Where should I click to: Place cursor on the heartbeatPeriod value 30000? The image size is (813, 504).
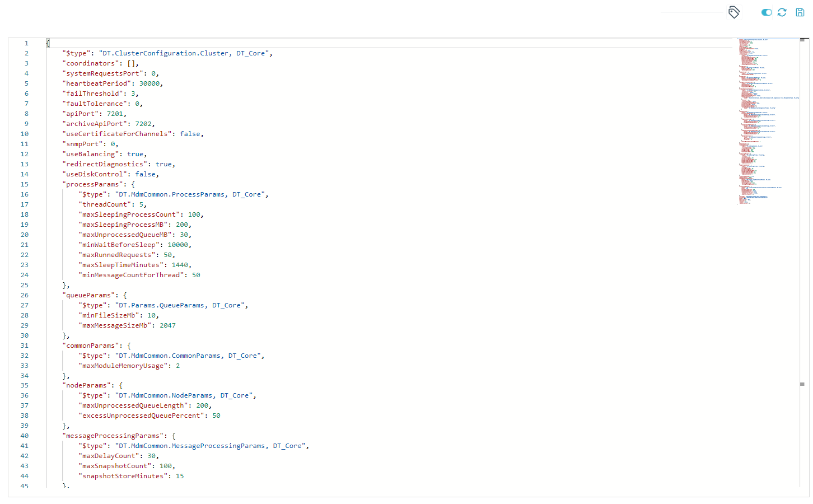pos(149,83)
